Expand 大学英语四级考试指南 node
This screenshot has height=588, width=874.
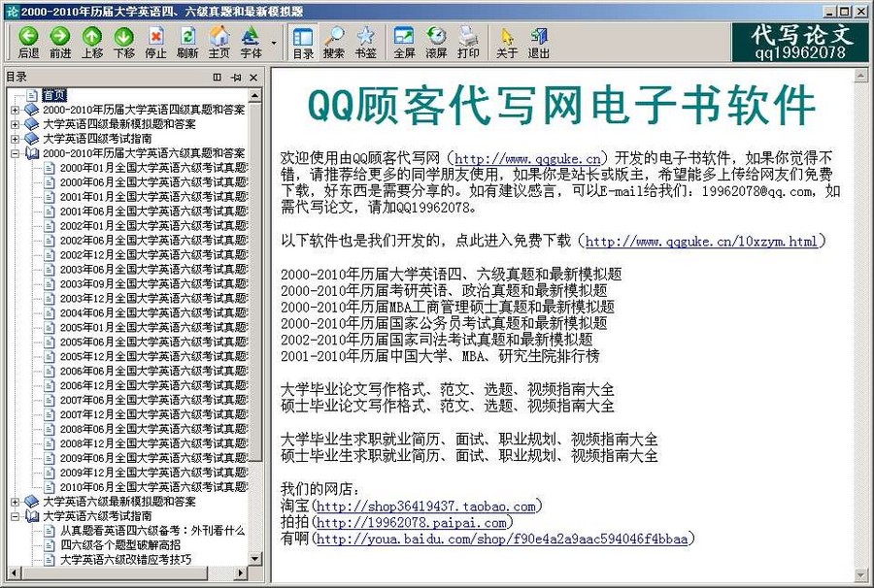[x=15, y=139]
